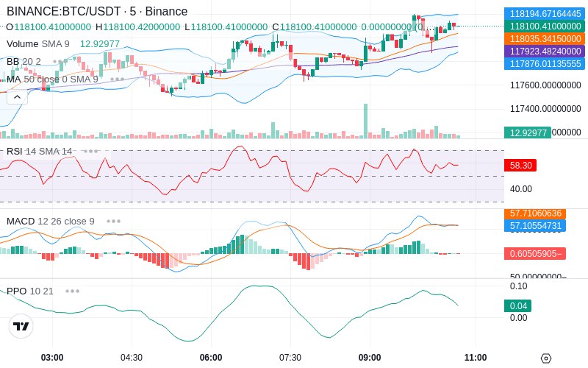This screenshot has height=368, width=588.
Task: Click the 07:30 time axis label
Action: (x=290, y=358)
